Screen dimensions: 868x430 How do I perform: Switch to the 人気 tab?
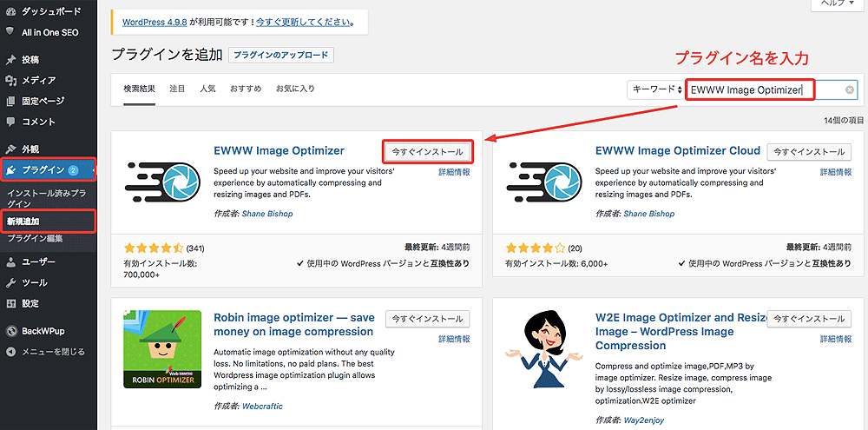point(207,89)
